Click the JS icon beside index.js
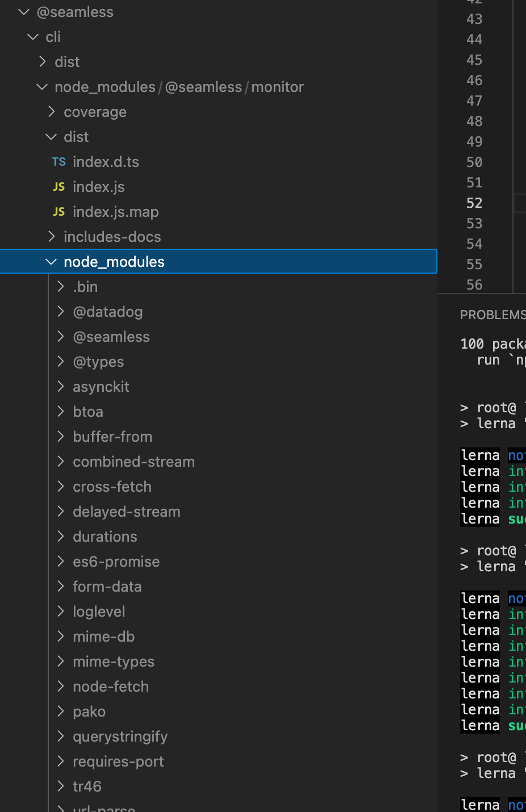The width and height of the screenshot is (526, 812). (x=59, y=187)
